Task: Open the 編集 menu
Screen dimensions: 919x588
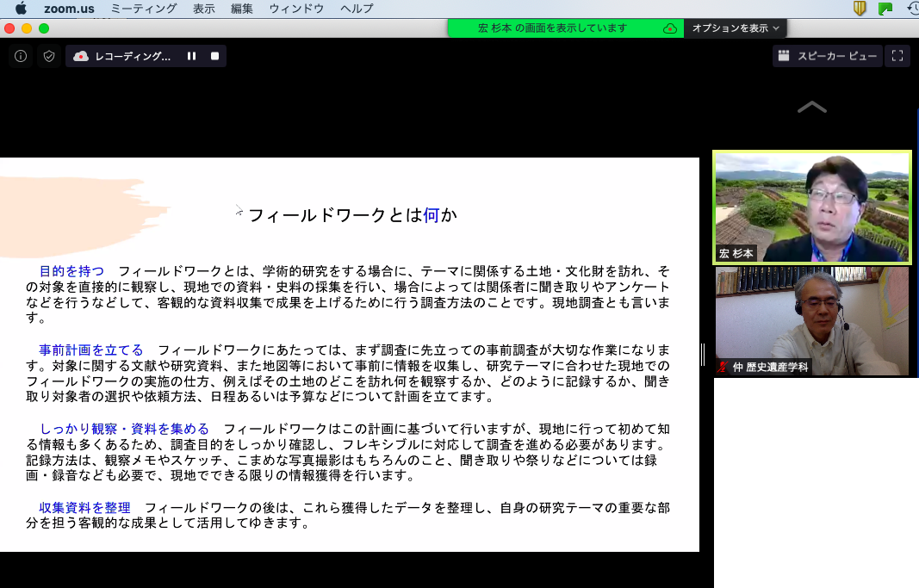Action: 241,9
